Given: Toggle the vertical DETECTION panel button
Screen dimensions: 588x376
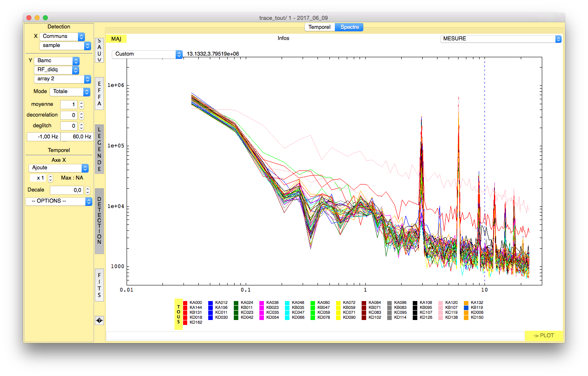Looking at the screenshot, I should click(x=99, y=221).
